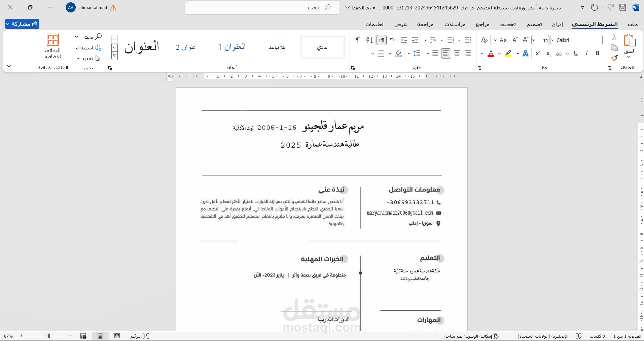This screenshot has width=644, height=341.
Task: Click the multilevel list icon
Action: 433,40
